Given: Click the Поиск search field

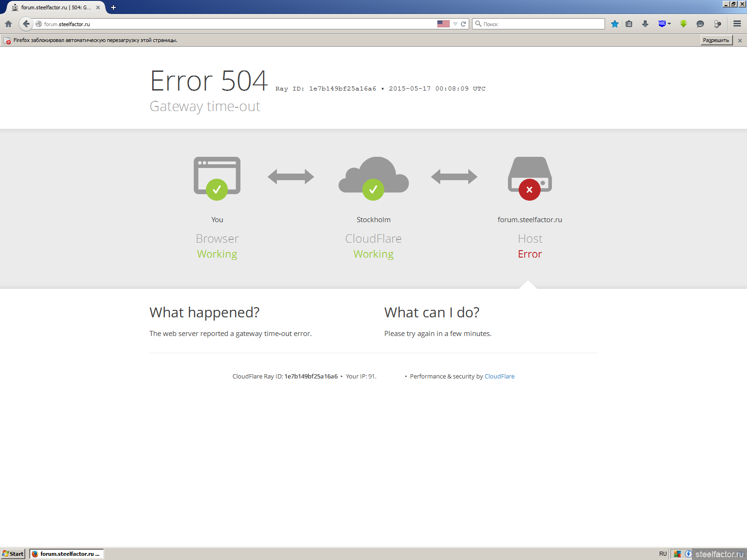Looking at the screenshot, I should tap(538, 24).
